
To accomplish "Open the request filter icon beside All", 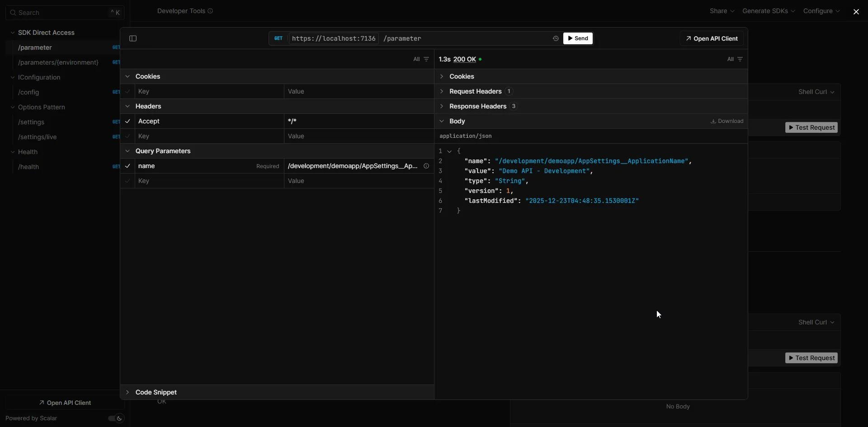I will [426, 59].
